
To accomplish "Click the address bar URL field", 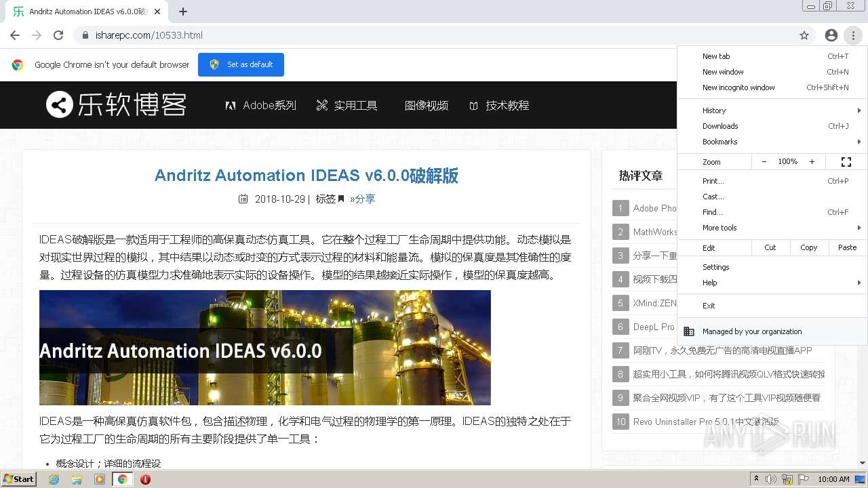I will [x=434, y=35].
